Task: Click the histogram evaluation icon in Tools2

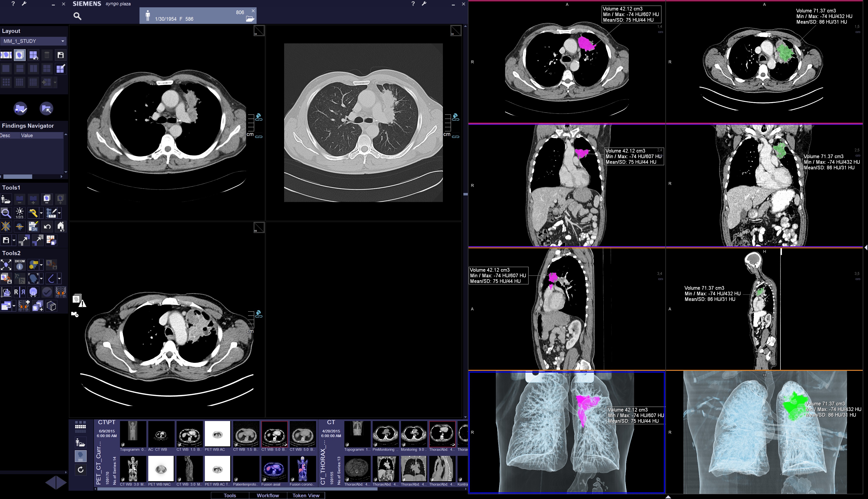Action: pyautogui.click(x=6, y=292)
